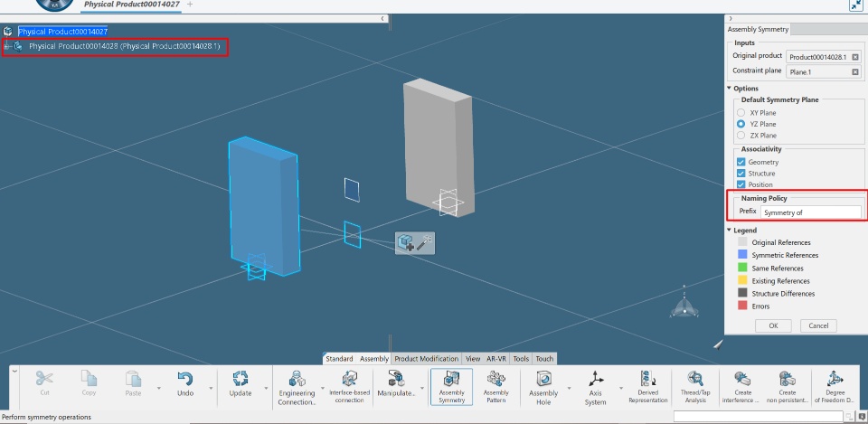The image size is (868, 424).
Task: Clear the Constraint plane input
Action: coord(855,72)
